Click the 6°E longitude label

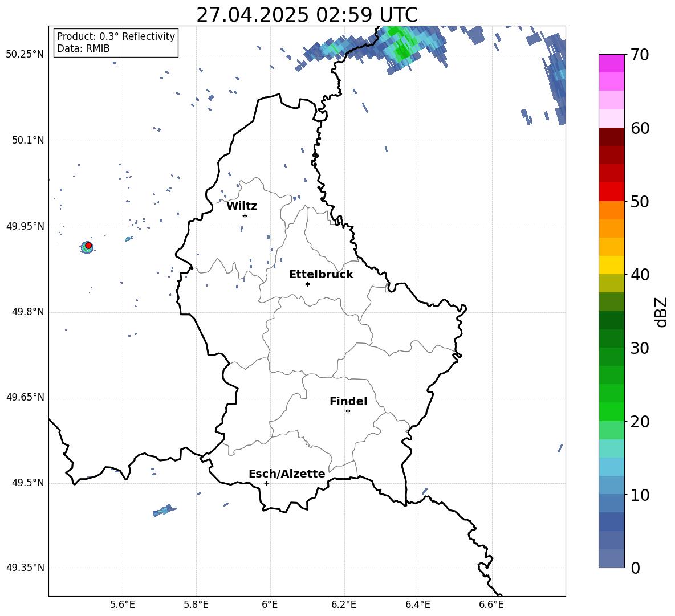tap(270, 605)
